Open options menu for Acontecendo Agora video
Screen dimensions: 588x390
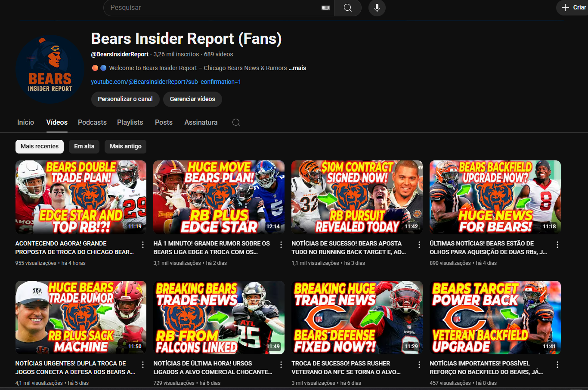coord(143,245)
